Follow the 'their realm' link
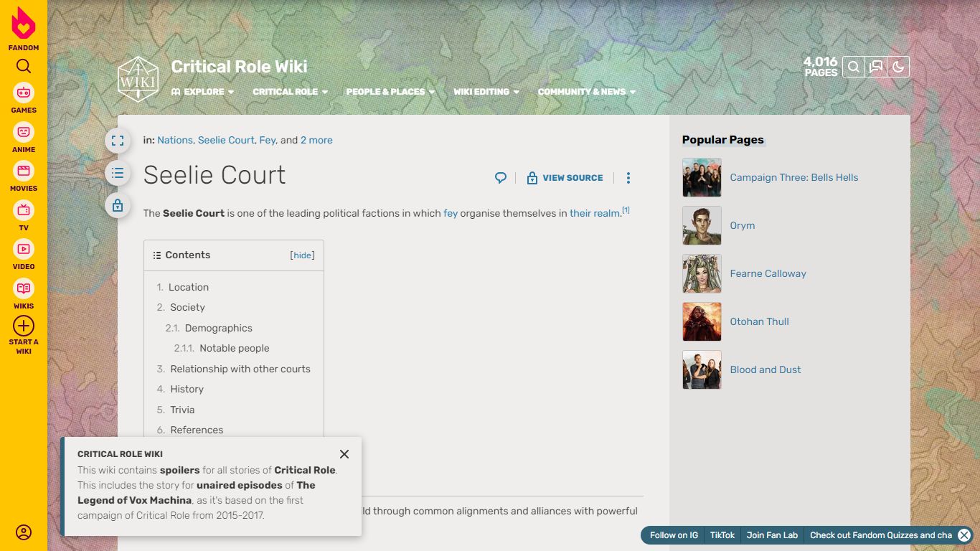The height and width of the screenshot is (551, 980). (595, 214)
